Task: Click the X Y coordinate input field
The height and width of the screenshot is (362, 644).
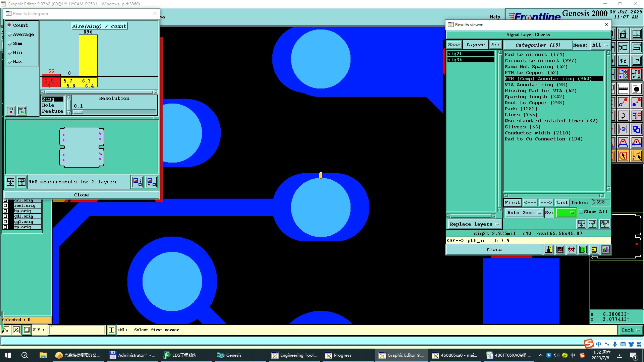Action: 77,330
